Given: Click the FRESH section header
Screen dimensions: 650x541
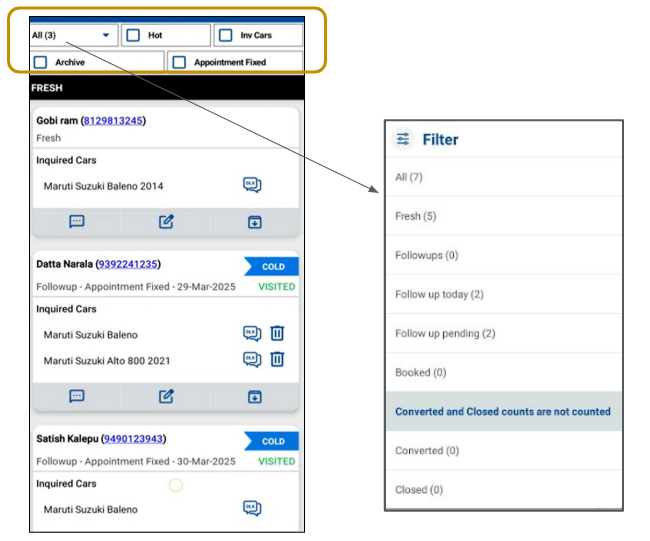Looking at the screenshot, I should 167,88.
